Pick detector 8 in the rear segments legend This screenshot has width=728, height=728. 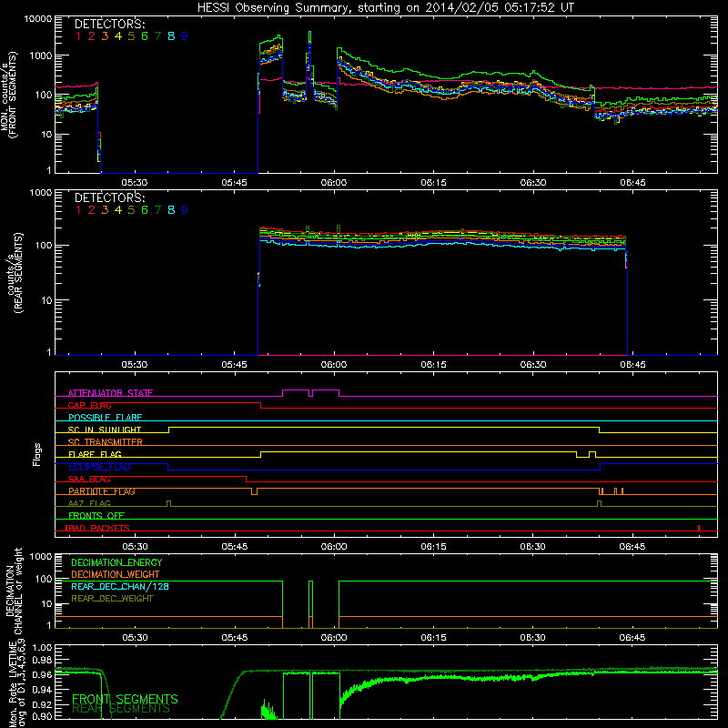171,210
